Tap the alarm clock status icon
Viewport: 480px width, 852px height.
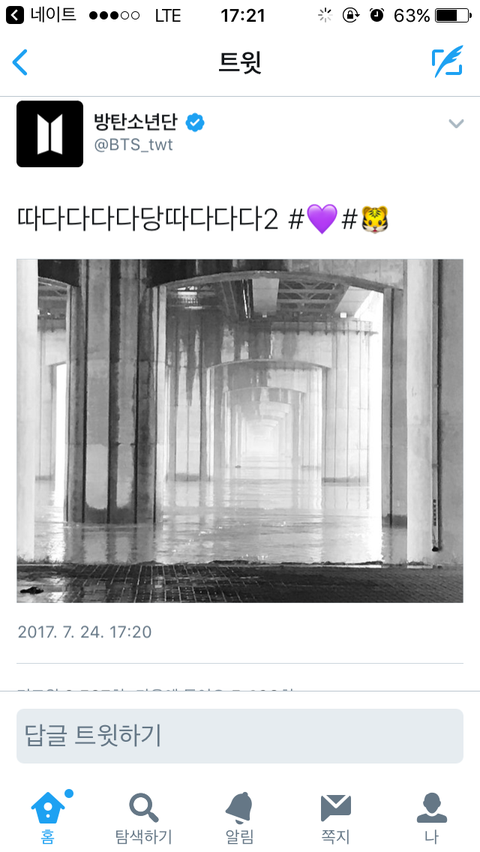[377, 15]
